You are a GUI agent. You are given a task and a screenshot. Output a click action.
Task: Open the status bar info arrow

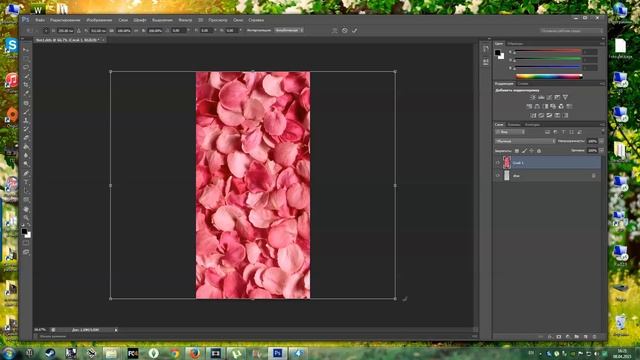[116, 330]
